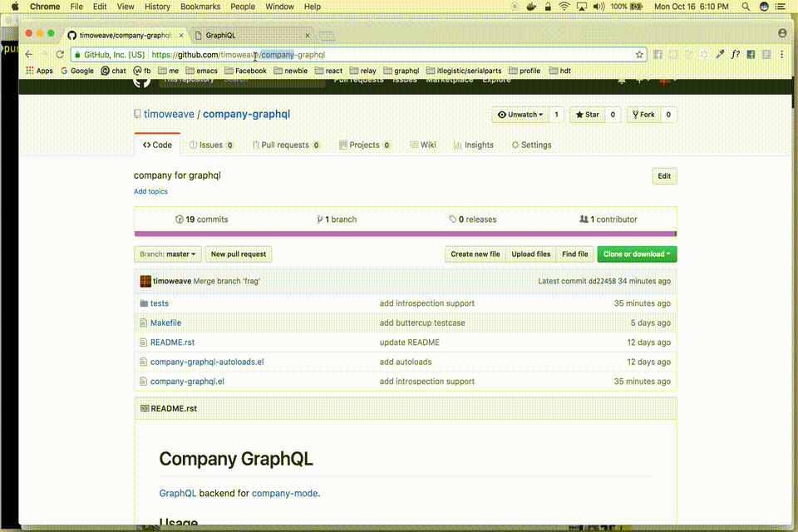
Task: Click the Facebook extension icon in toolbar
Action: pyautogui.click(x=751, y=55)
